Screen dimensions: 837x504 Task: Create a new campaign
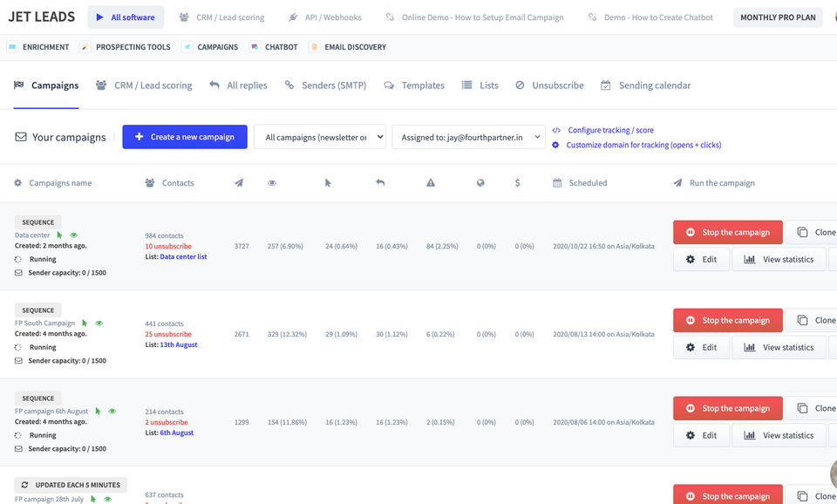(185, 137)
